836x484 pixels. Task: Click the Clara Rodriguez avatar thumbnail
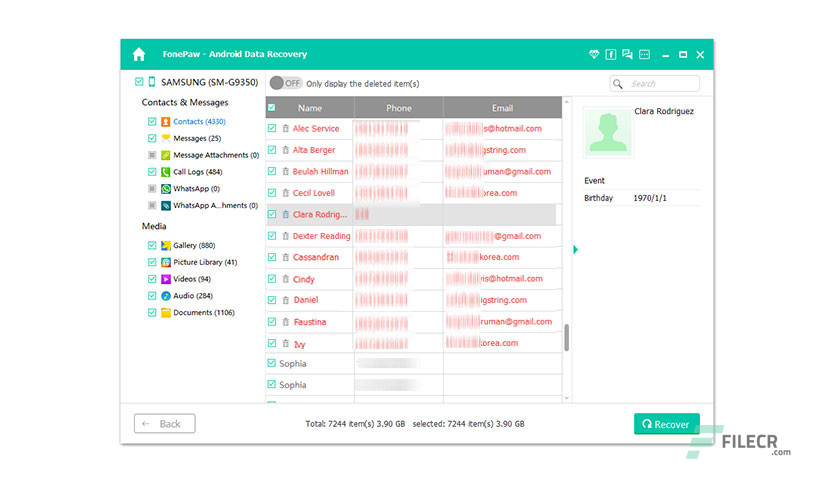608,132
